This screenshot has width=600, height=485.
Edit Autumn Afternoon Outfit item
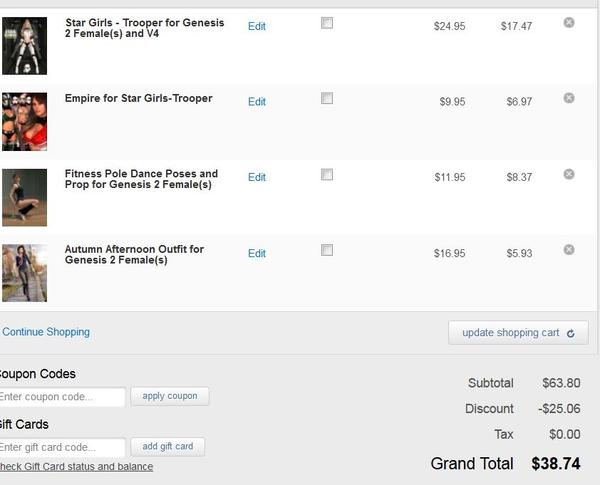point(257,254)
